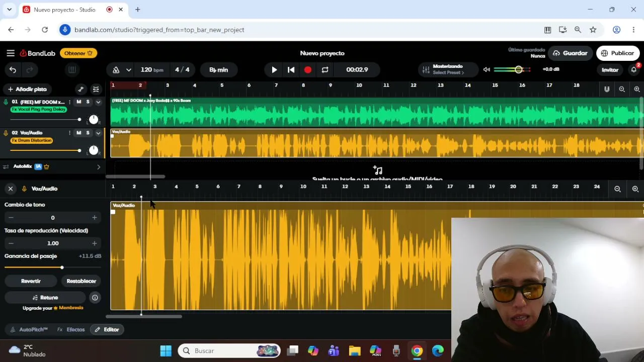Redo the last undone action

click(30, 70)
